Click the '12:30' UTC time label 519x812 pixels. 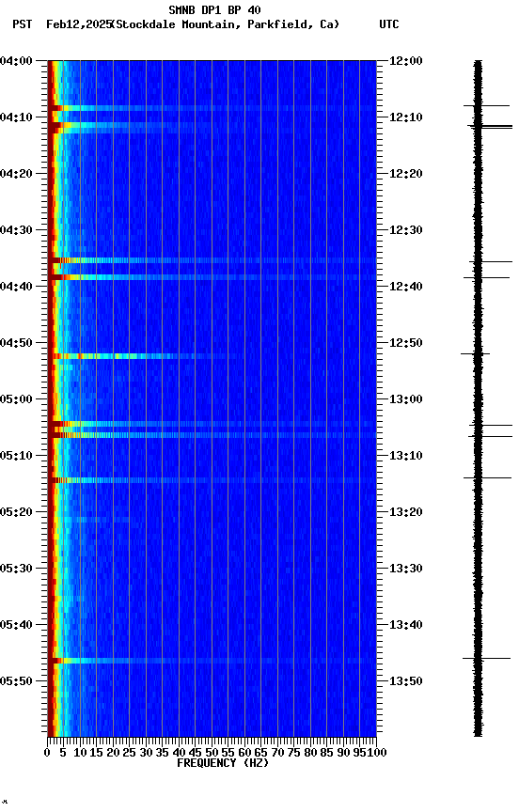pyautogui.click(x=406, y=230)
